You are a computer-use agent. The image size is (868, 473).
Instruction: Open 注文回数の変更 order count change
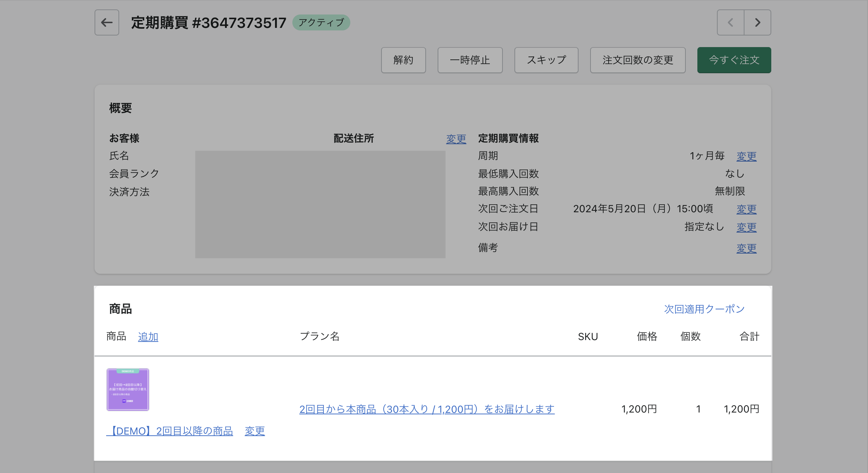pyautogui.click(x=638, y=60)
